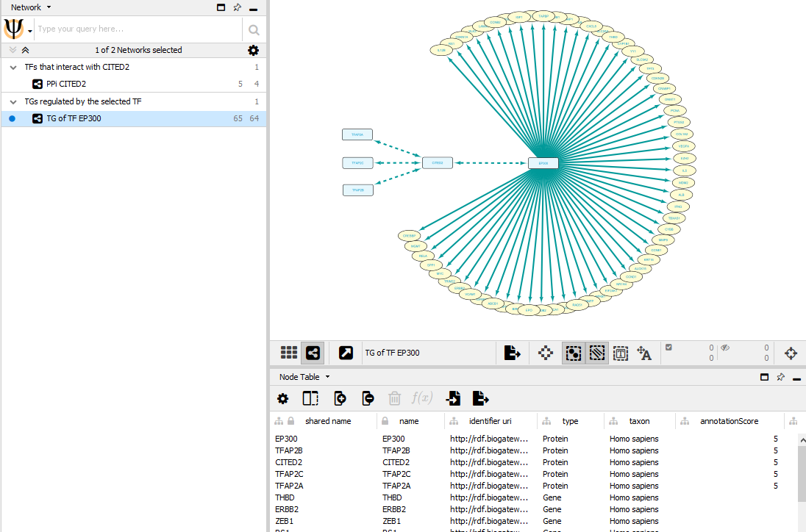This screenshot has width=806, height=532.
Task: Toggle annotation selection mode
Action: pos(621,353)
